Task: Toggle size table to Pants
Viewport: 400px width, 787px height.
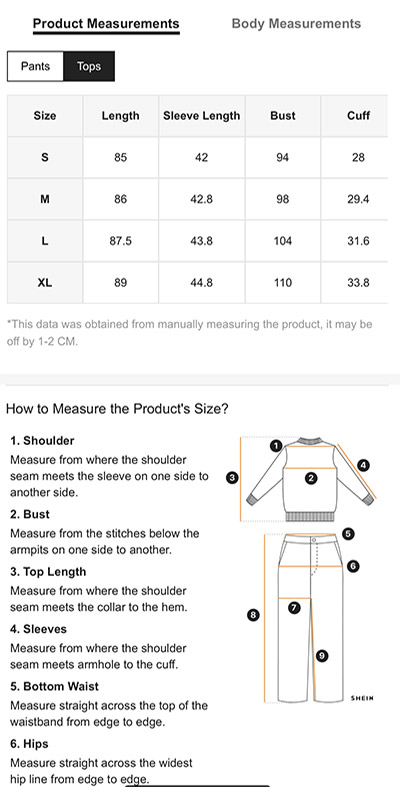Action: click(35, 66)
